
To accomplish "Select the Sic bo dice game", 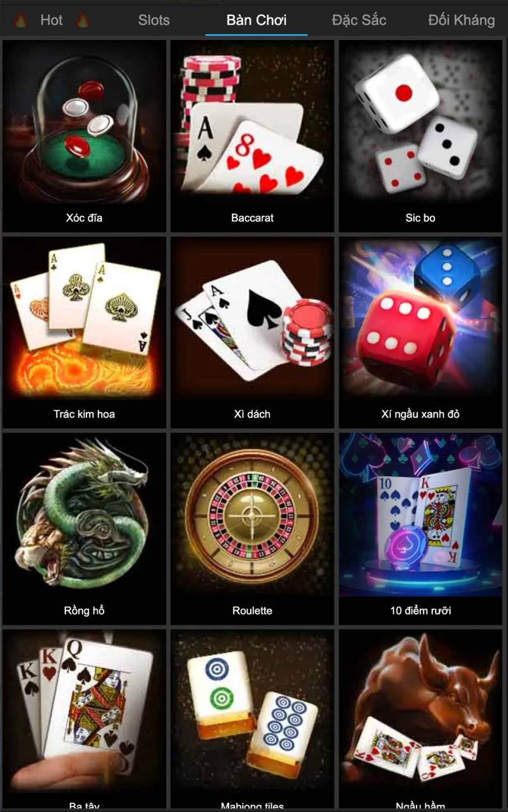I will (x=420, y=136).
